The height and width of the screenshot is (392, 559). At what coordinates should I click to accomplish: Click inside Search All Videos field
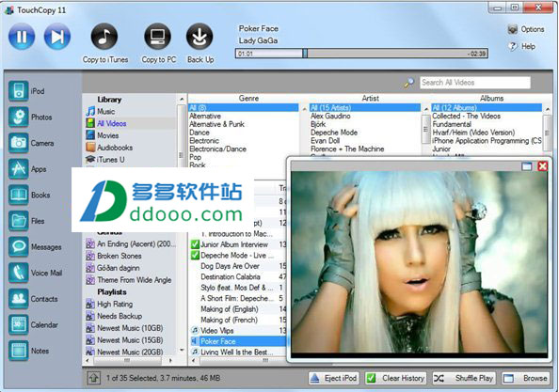pyautogui.click(x=475, y=83)
